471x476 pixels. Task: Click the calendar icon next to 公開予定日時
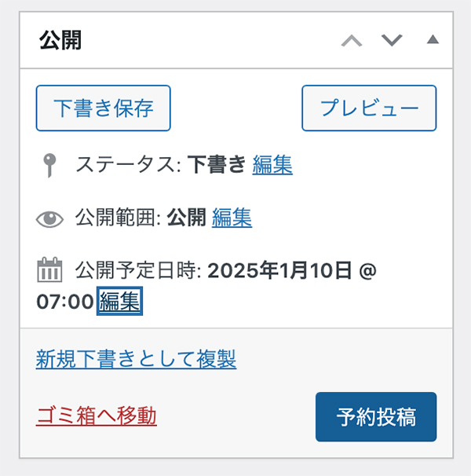coord(49,270)
